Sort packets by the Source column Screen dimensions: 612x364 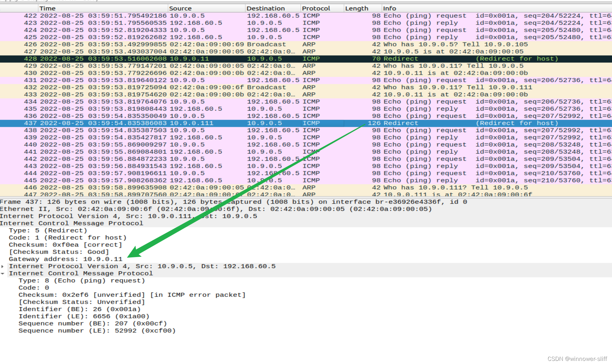point(180,8)
